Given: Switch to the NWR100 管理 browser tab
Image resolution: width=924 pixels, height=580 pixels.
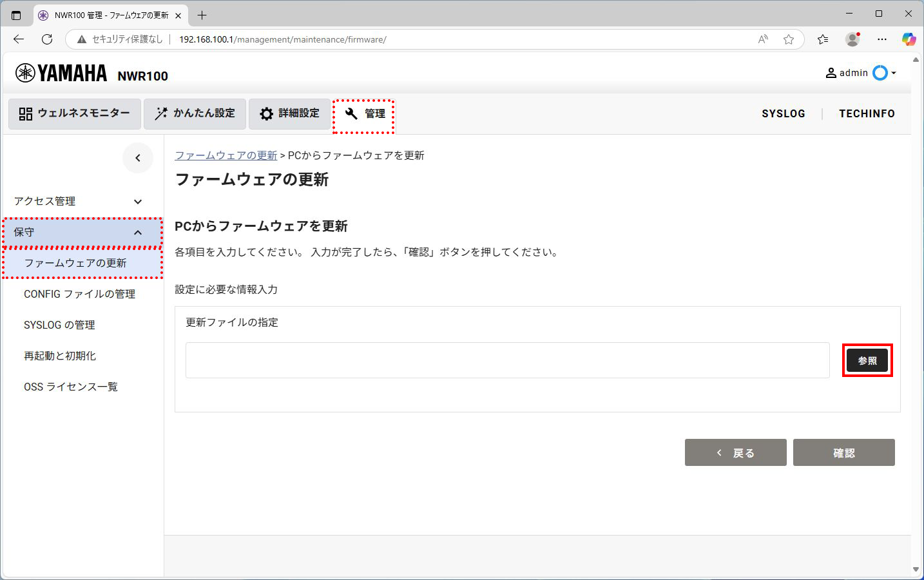Looking at the screenshot, I should click(x=103, y=14).
